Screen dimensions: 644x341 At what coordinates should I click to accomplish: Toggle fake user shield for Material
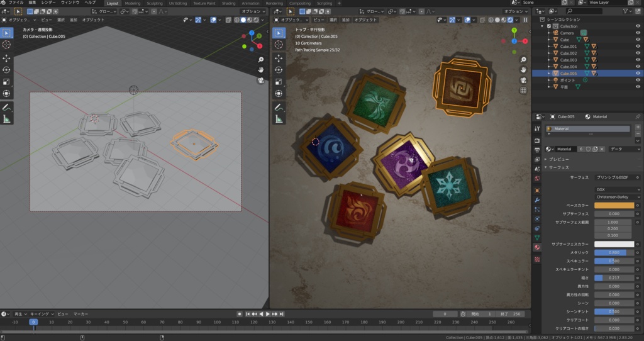(x=588, y=149)
